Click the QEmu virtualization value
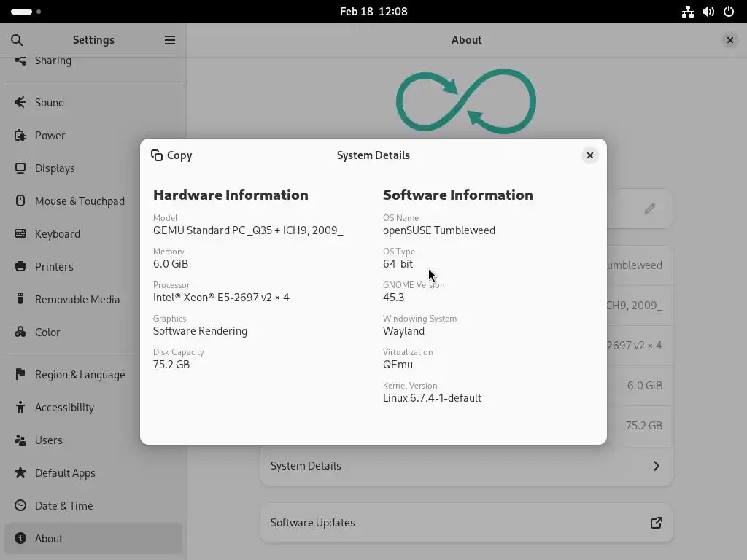747x560 pixels. (x=398, y=365)
